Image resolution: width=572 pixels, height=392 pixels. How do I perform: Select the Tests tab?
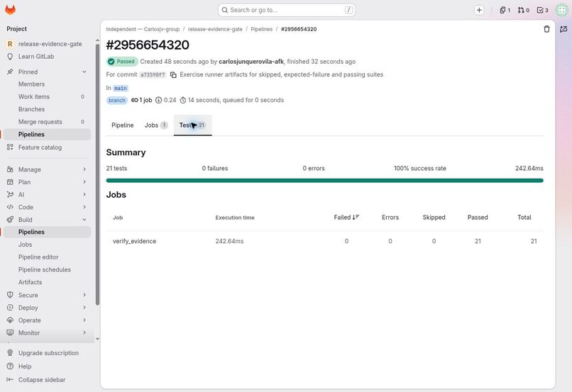(x=192, y=125)
